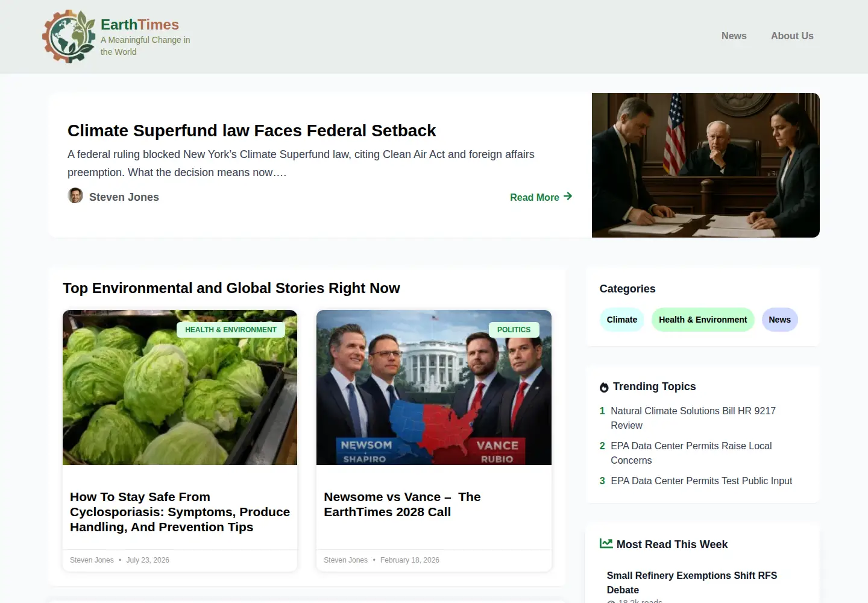Viewport: 868px width, 603px height.
Task: Click the Trending Topics flame icon
Action: point(604,387)
